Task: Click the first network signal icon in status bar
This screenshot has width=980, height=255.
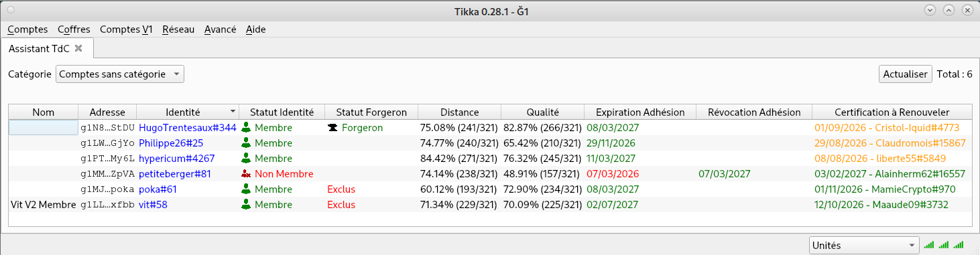Action: [x=929, y=245]
